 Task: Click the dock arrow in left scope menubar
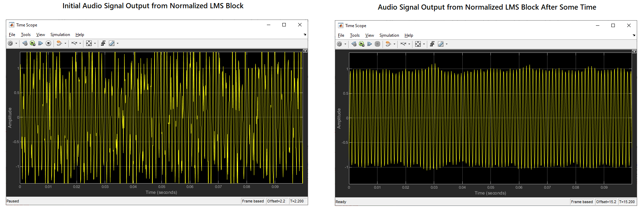click(x=305, y=35)
